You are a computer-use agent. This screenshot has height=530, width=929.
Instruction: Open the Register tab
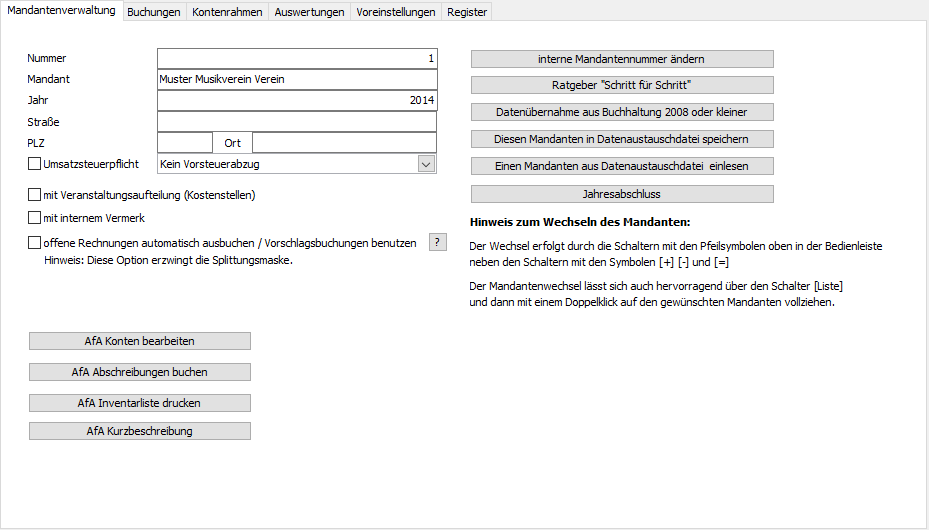pos(467,12)
